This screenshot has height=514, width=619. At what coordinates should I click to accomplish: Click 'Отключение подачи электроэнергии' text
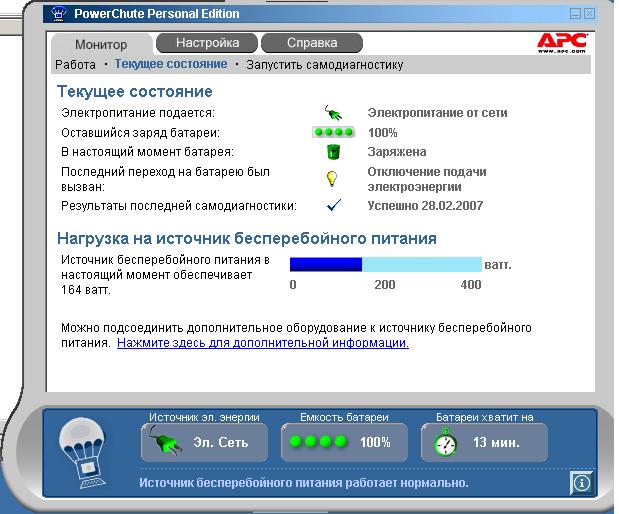click(x=427, y=179)
